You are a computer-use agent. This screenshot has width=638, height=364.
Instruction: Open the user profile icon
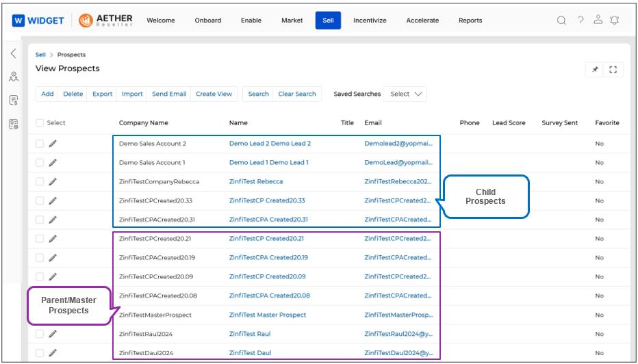pyautogui.click(x=598, y=20)
